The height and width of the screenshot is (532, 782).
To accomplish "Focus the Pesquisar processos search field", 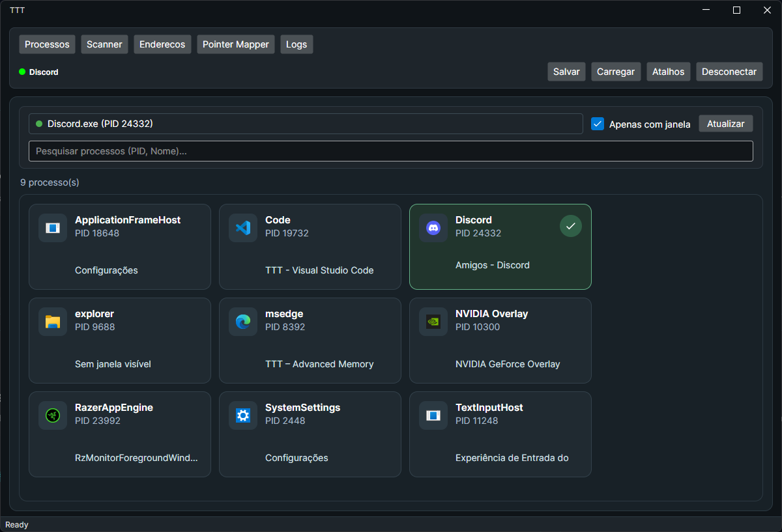I will point(390,151).
